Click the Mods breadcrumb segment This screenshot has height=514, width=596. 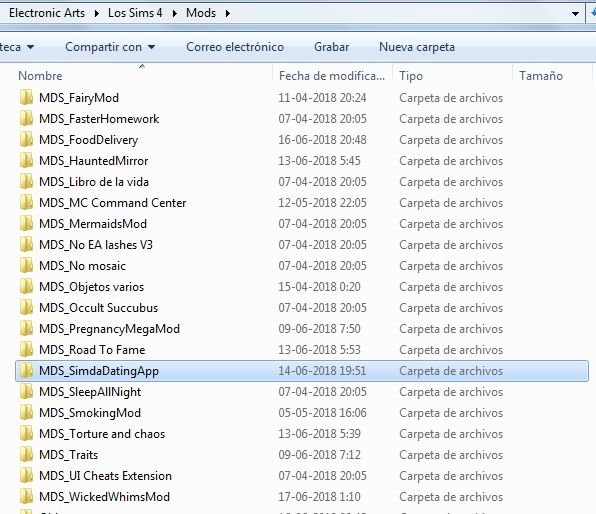coord(201,13)
